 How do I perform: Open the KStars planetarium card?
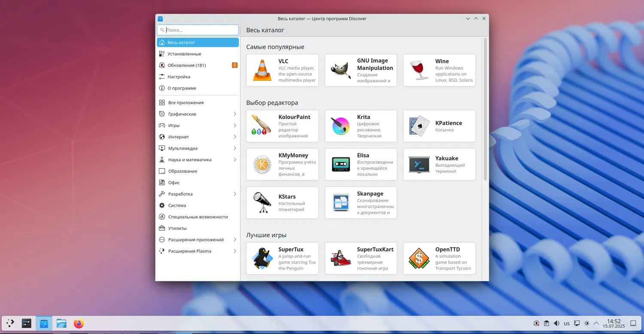pos(283,202)
